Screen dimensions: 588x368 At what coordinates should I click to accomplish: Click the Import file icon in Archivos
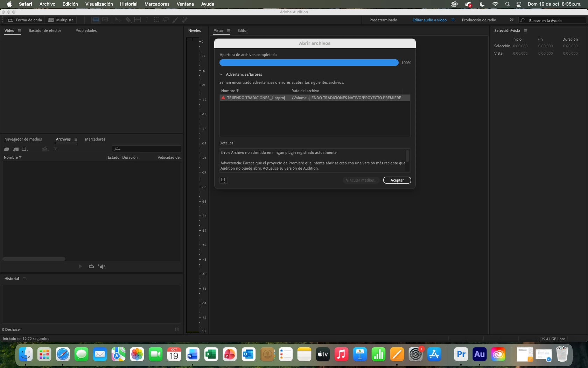16,149
